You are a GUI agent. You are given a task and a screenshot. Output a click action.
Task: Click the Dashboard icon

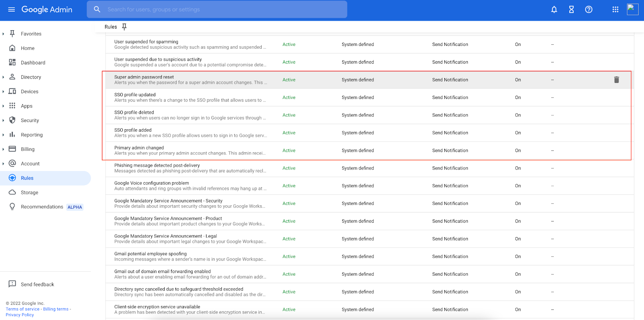12,62
